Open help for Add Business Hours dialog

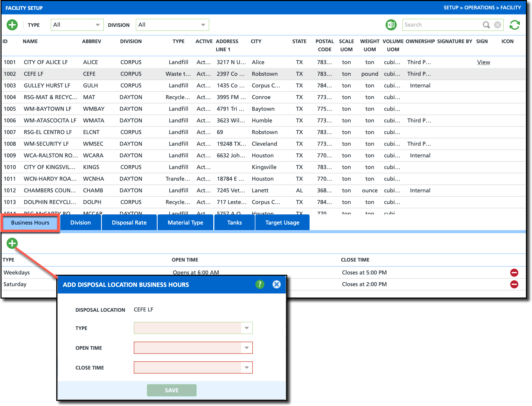pos(260,284)
